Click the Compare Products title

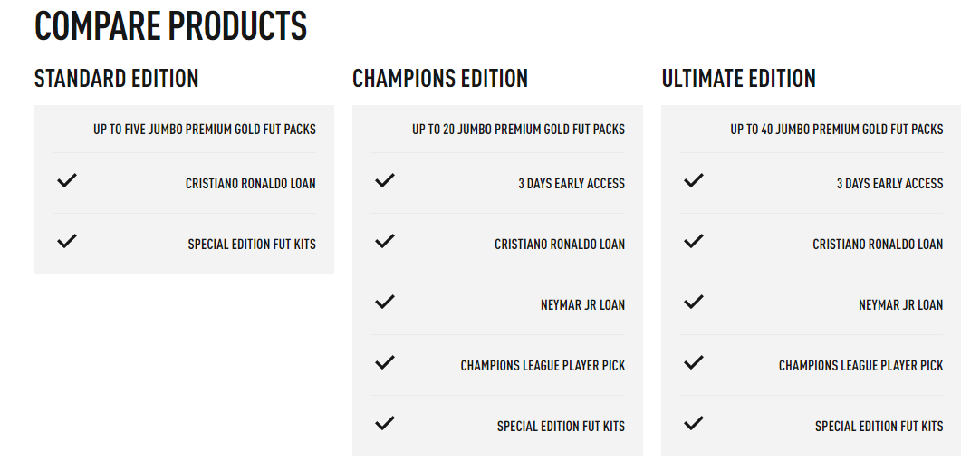171,27
